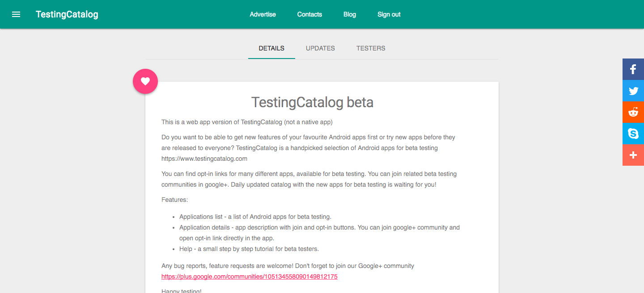
Task: Open the Google+ community link
Action: coord(250,276)
